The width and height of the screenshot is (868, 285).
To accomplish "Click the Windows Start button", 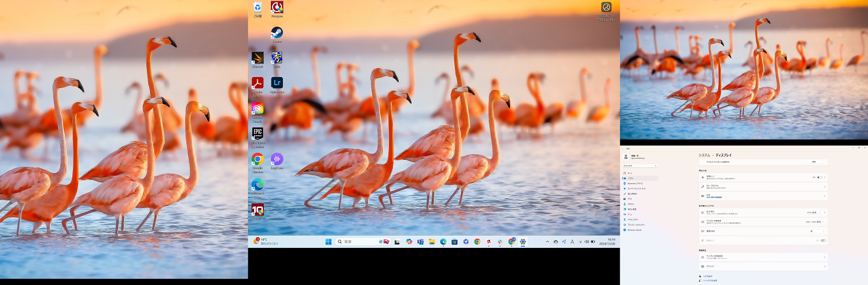I will tap(329, 242).
